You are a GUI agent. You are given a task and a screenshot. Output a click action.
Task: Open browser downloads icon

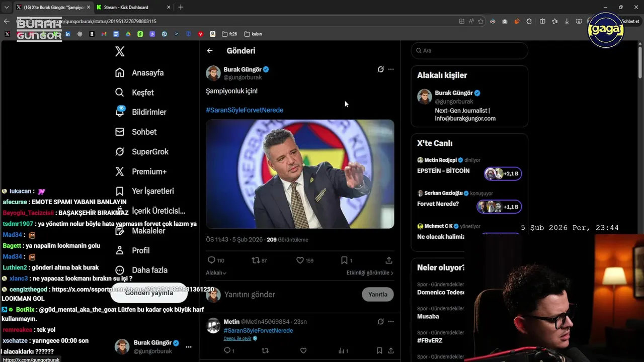(x=567, y=21)
